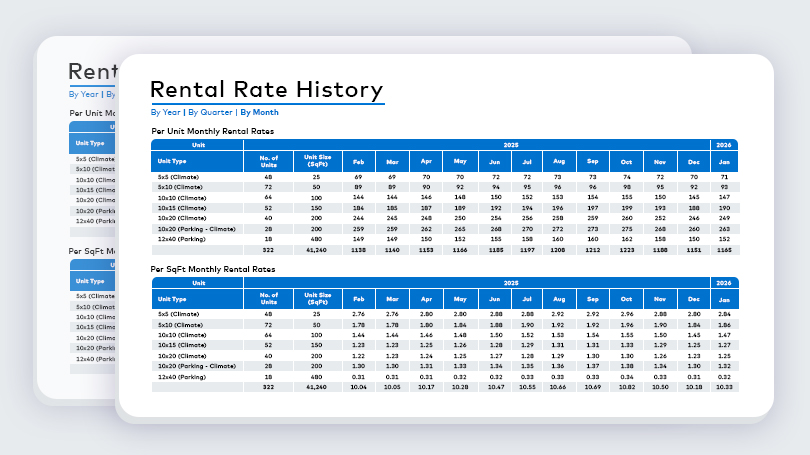Screen dimensions: 810x455
Task: Click No. of Units header in Per Unit table
Action: click(268, 161)
